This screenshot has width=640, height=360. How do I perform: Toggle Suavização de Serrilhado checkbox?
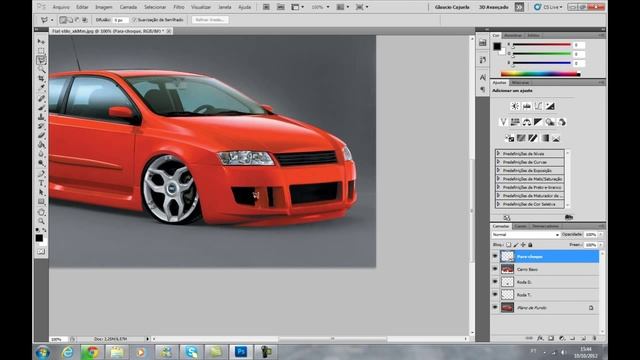click(x=134, y=20)
